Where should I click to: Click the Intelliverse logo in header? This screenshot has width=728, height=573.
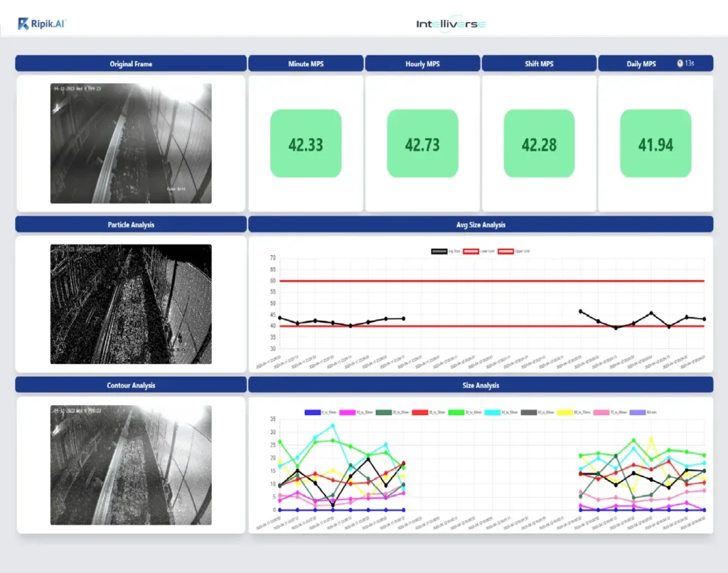tap(451, 24)
